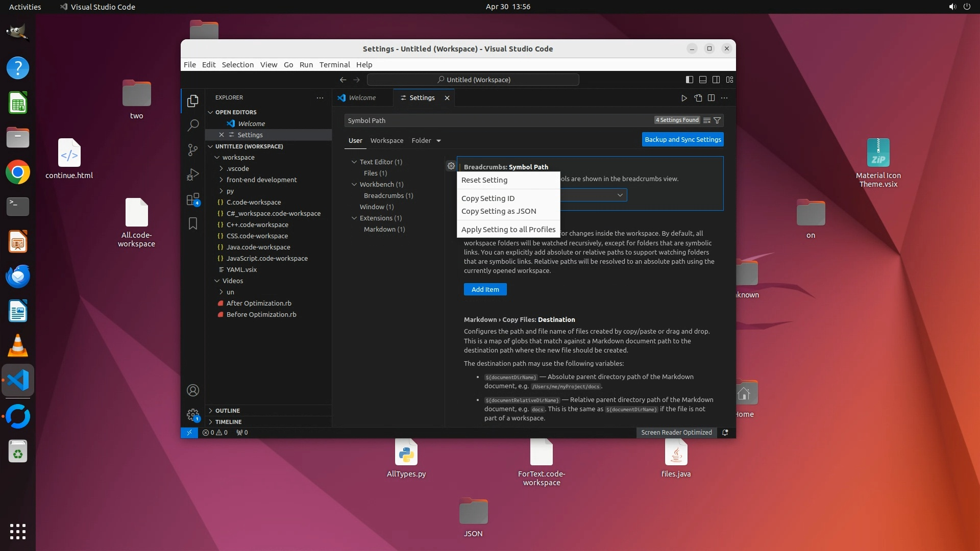The height and width of the screenshot is (551, 980).
Task: Open the Source Control view
Action: [x=193, y=149]
